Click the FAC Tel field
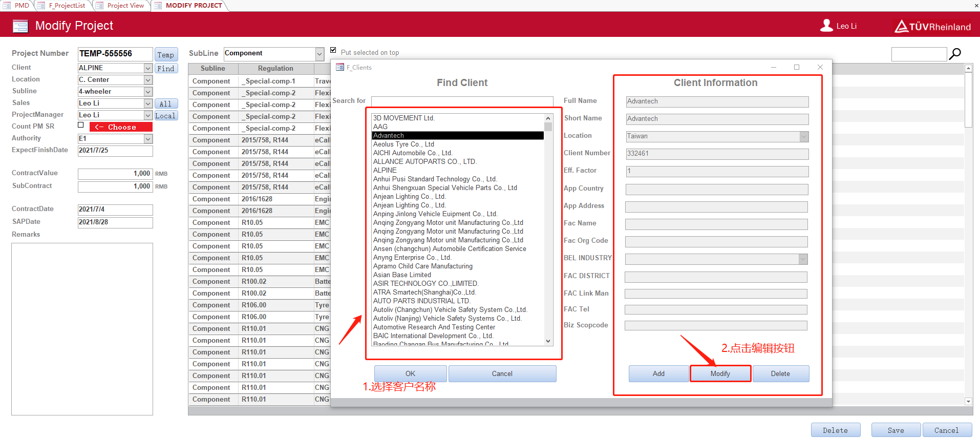This screenshot has height=438, width=980. click(x=716, y=310)
